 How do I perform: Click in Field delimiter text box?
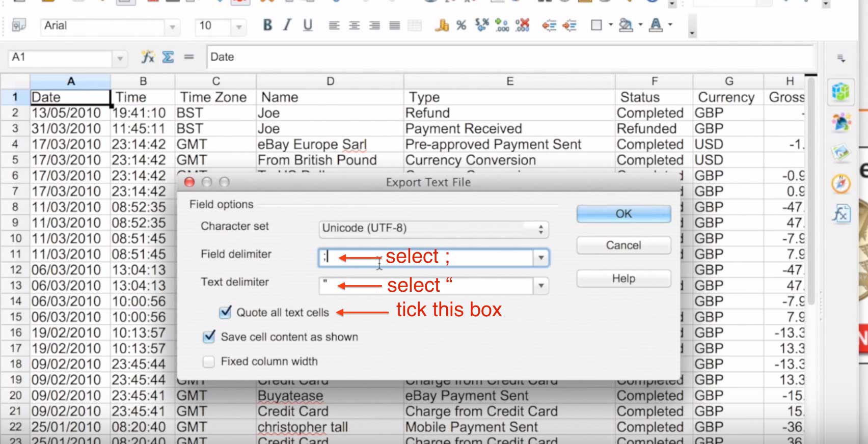click(x=426, y=258)
